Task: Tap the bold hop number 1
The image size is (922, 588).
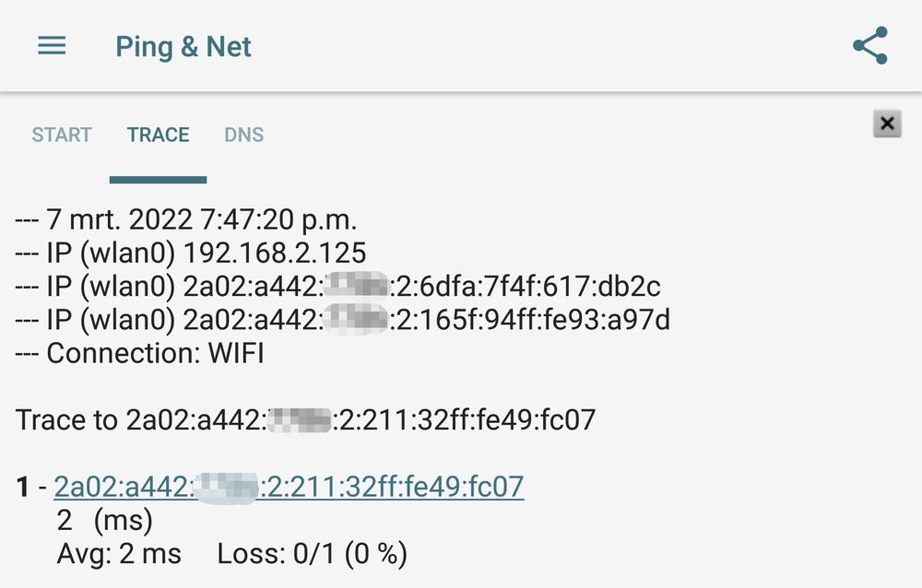Action: pos(22,487)
